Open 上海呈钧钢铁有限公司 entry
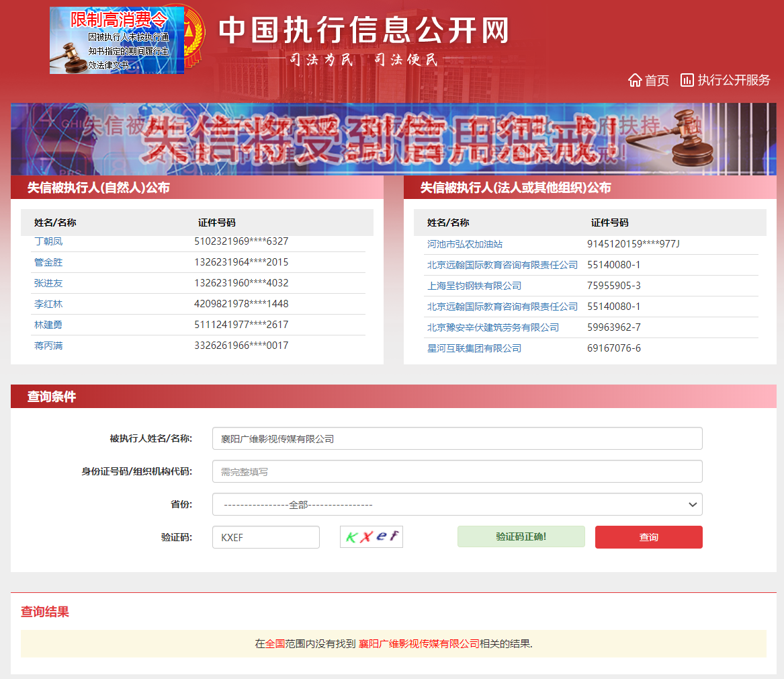 point(474,286)
